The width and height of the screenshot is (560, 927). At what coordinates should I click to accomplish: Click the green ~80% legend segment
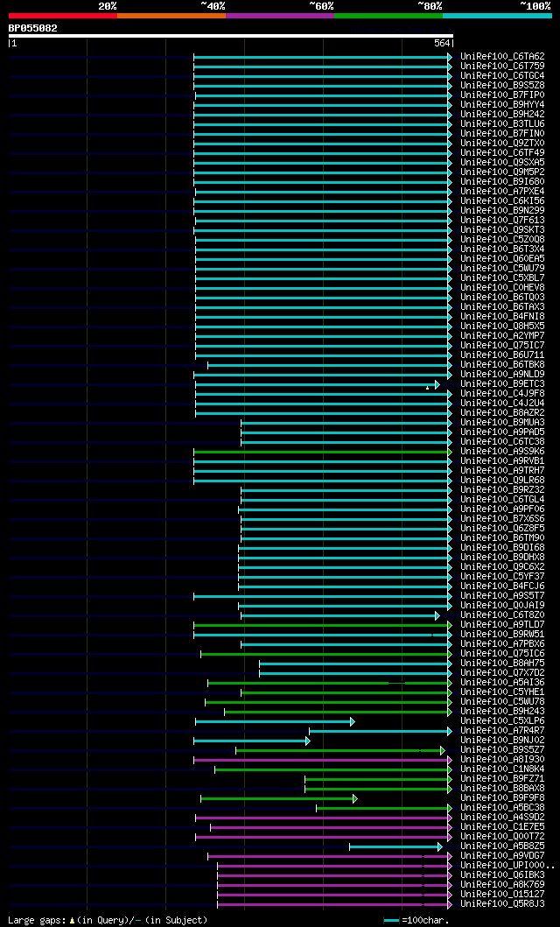[x=388, y=16]
